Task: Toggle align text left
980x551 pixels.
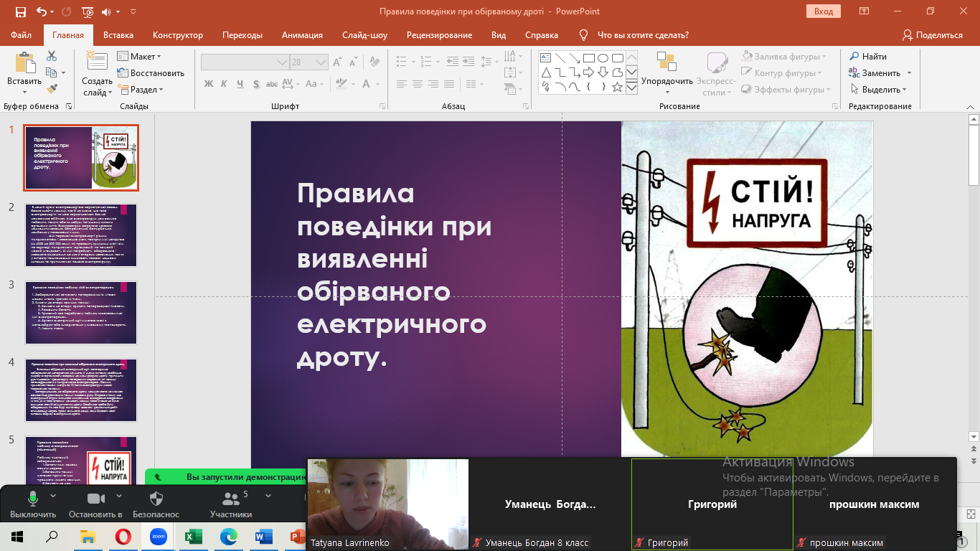Action: point(400,84)
